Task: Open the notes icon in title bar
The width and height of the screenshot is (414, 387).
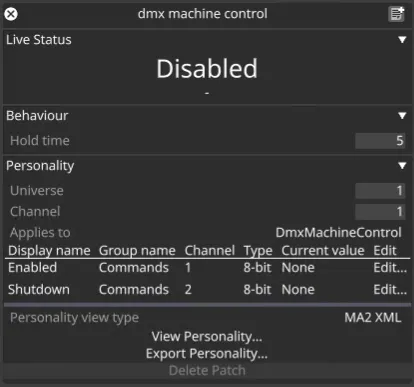Action: 396,14
